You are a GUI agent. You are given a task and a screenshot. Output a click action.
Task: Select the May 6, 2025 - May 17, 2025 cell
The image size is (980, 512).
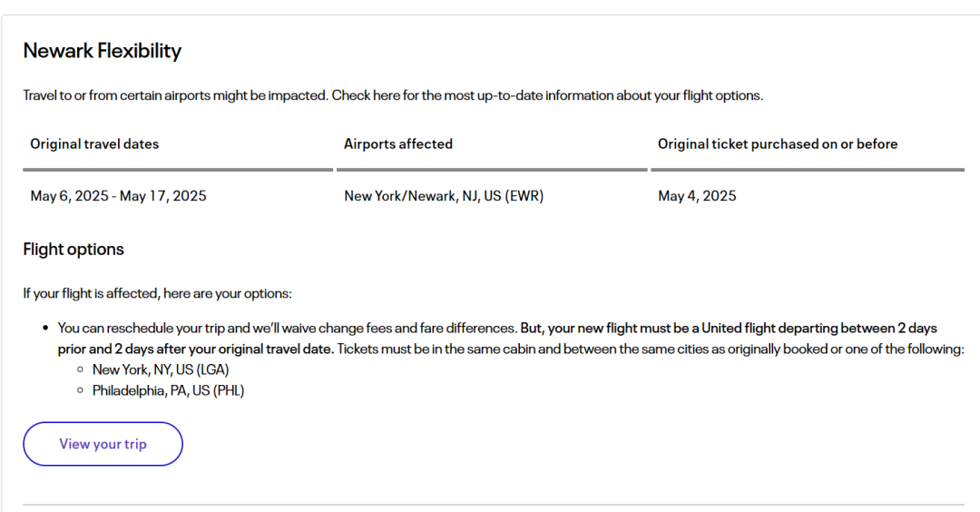(x=118, y=195)
